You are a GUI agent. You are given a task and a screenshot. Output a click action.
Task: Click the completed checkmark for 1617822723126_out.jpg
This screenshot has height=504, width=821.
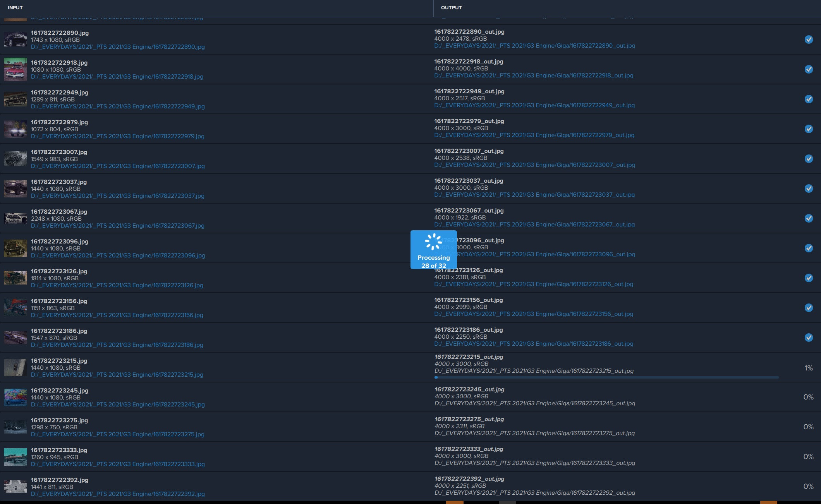pos(809,278)
